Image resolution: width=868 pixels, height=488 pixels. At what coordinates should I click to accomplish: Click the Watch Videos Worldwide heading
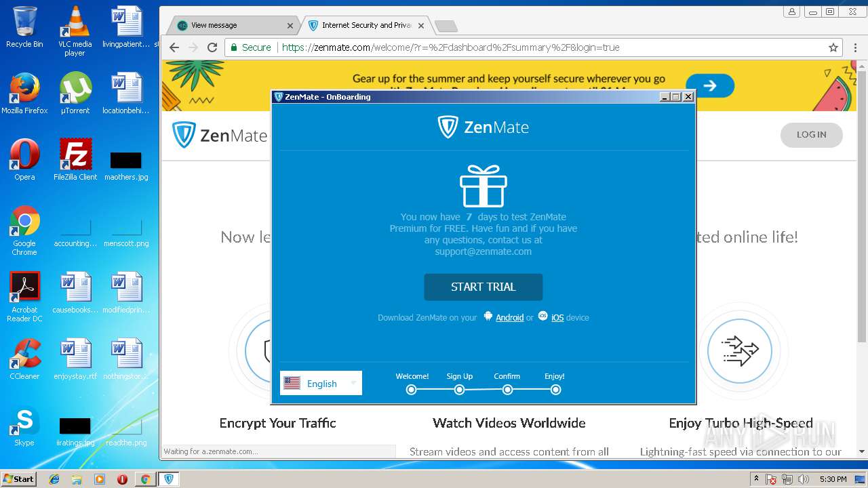pos(509,423)
